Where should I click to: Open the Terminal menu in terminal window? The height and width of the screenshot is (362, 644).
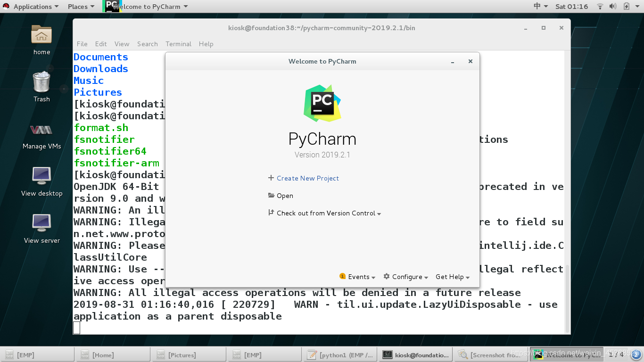[x=178, y=44]
